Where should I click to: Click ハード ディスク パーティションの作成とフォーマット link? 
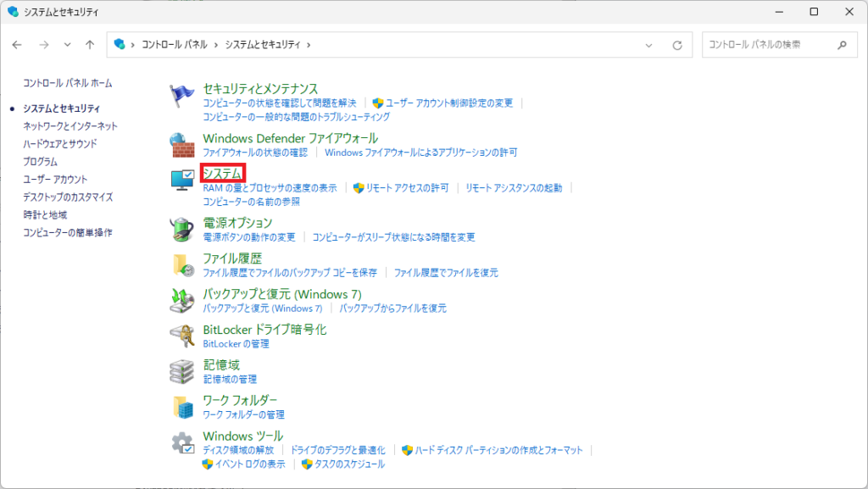[x=498, y=450]
